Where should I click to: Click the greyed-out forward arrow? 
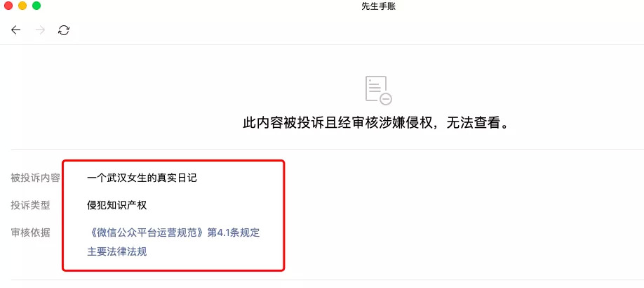point(40,30)
